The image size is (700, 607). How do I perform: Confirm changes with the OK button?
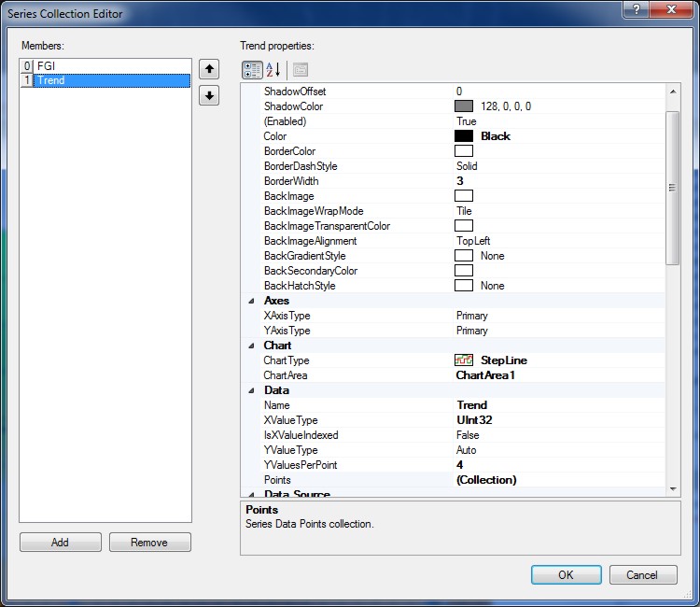click(566, 574)
